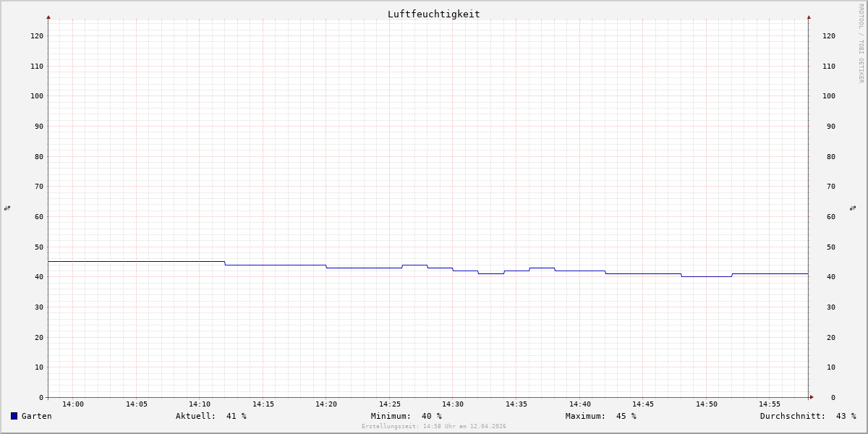The width and height of the screenshot is (868, 434).
Task: Click the right-axis 70 value label
Action: (x=831, y=186)
